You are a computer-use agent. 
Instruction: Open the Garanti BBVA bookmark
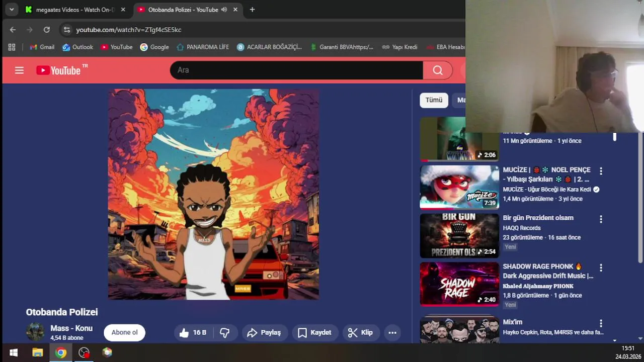click(x=341, y=47)
